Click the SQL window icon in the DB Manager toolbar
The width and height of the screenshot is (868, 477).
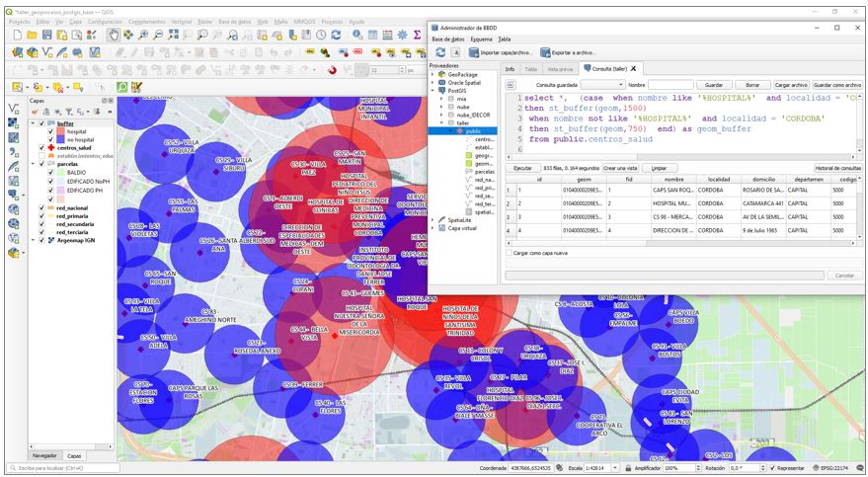pos(455,52)
